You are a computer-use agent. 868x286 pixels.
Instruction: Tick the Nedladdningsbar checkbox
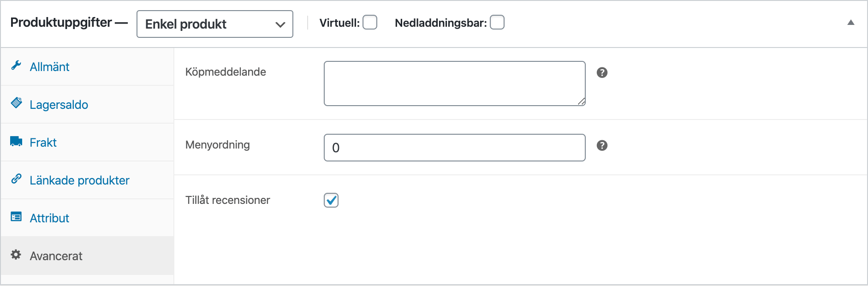[x=497, y=22]
